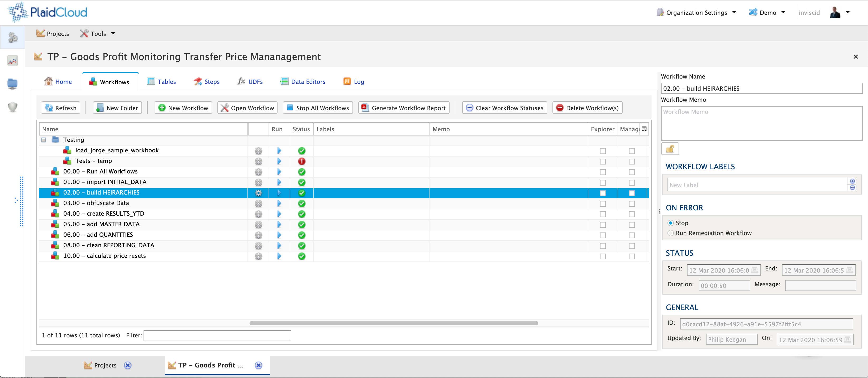Open the Projects menu item

[53, 33]
